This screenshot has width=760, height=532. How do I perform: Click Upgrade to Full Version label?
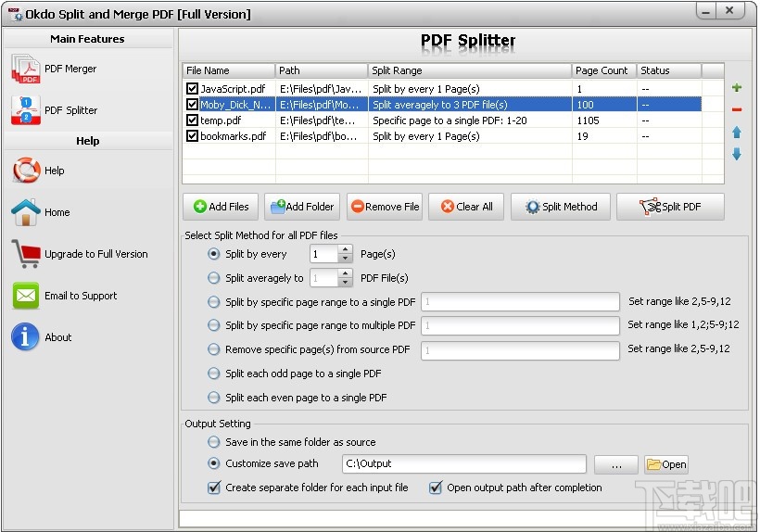click(x=96, y=254)
